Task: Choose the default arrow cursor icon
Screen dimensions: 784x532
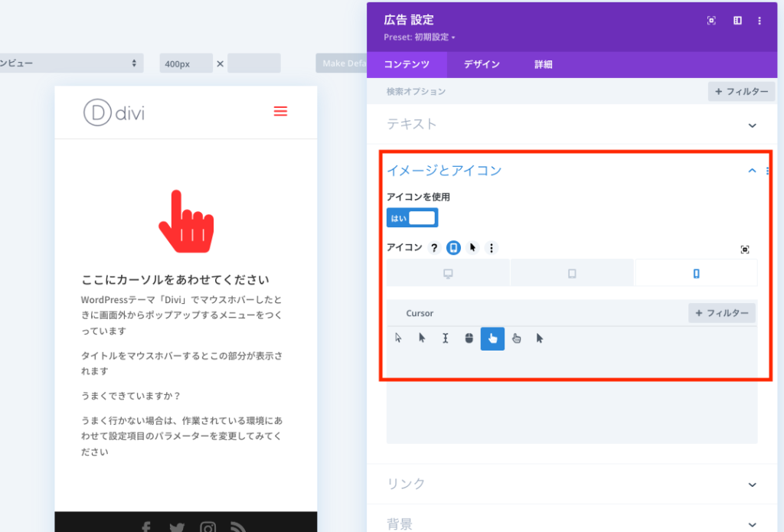Action: [398, 338]
